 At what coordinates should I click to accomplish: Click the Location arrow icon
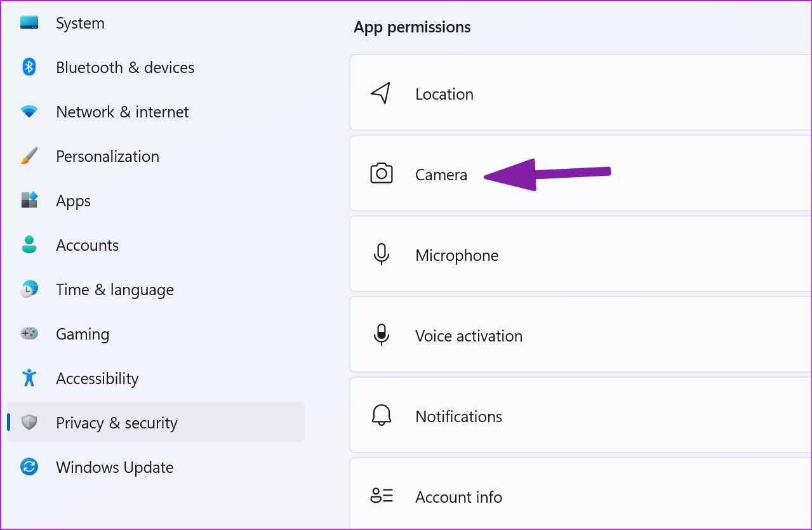pos(380,93)
